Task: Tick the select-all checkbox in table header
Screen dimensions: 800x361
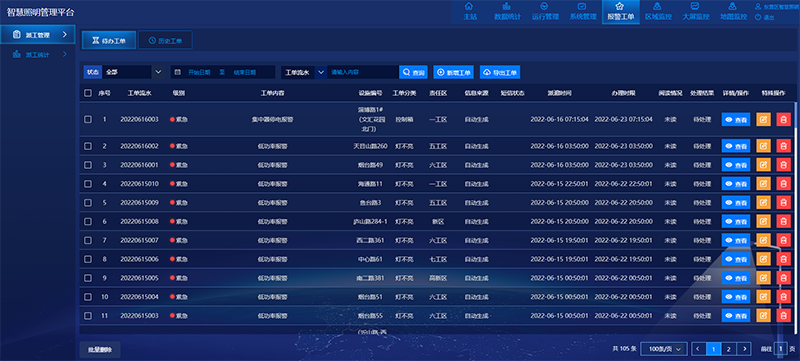Action: pyautogui.click(x=88, y=93)
